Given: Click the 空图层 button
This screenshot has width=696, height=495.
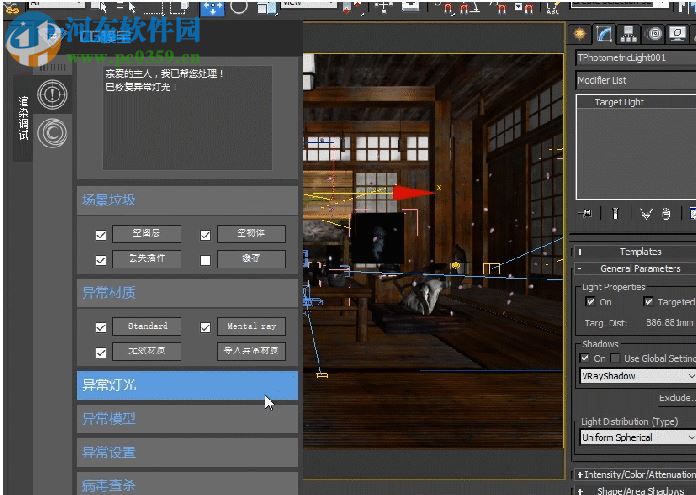Looking at the screenshot, I should tap(146, 234).
